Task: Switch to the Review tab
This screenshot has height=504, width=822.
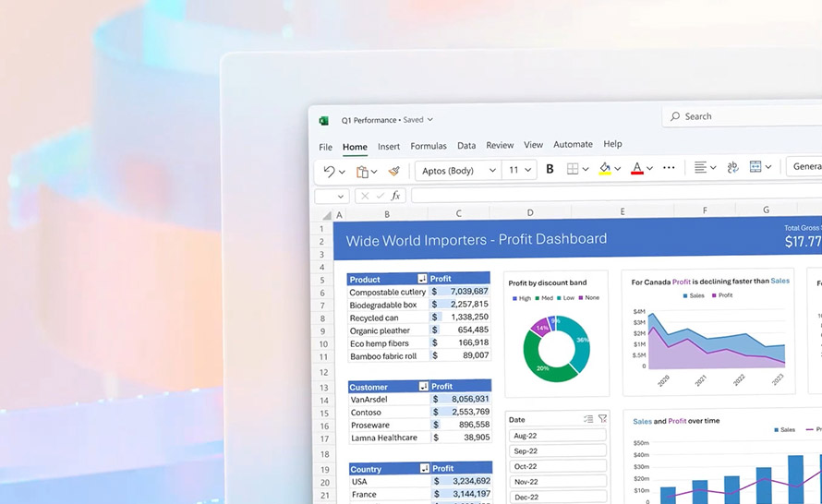Action: click(x=500, y=145)
